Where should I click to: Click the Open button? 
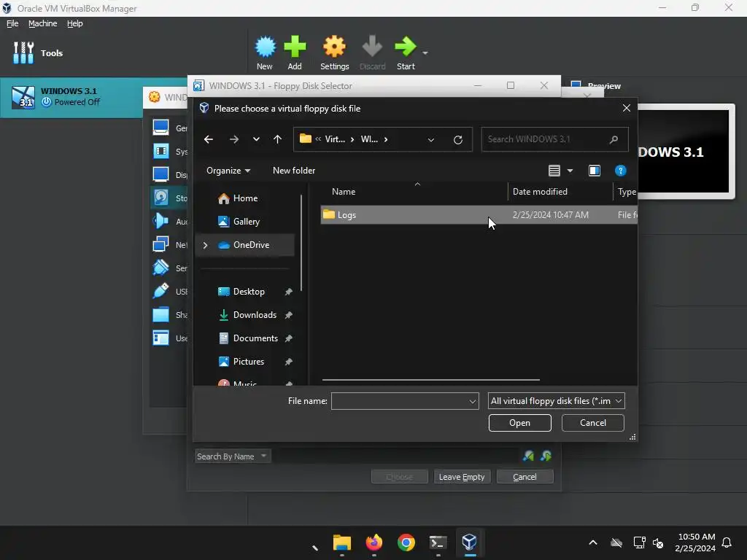(519, 423)
